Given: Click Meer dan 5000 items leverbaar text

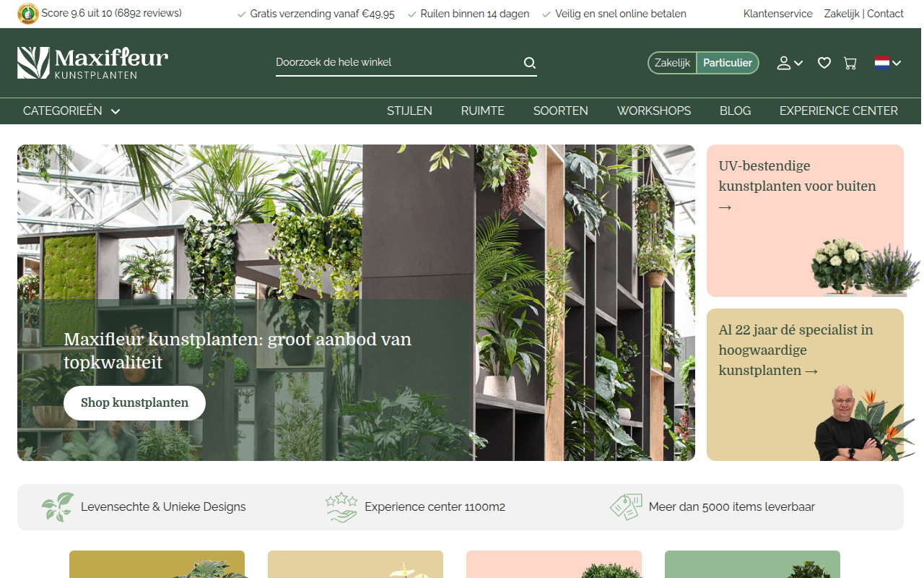Looking at the screenshot, I should pyautogui.click(x=731, y=506).
